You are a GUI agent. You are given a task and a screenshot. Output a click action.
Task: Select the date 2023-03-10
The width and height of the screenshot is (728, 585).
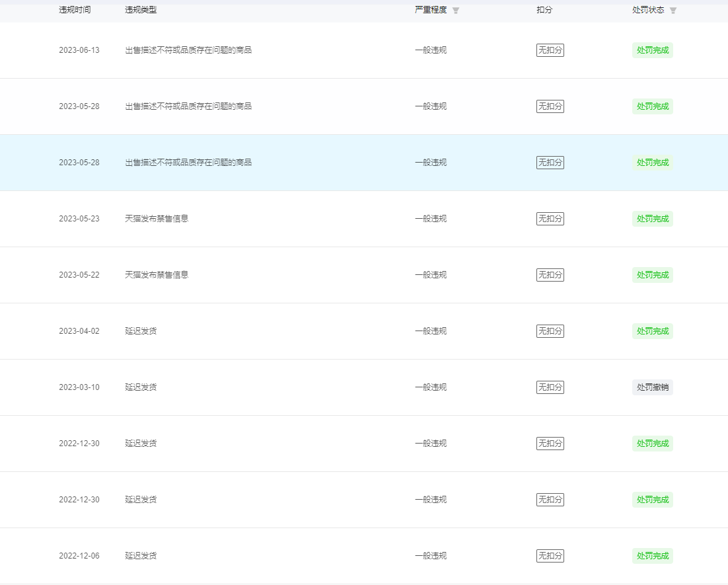[79, 387]
